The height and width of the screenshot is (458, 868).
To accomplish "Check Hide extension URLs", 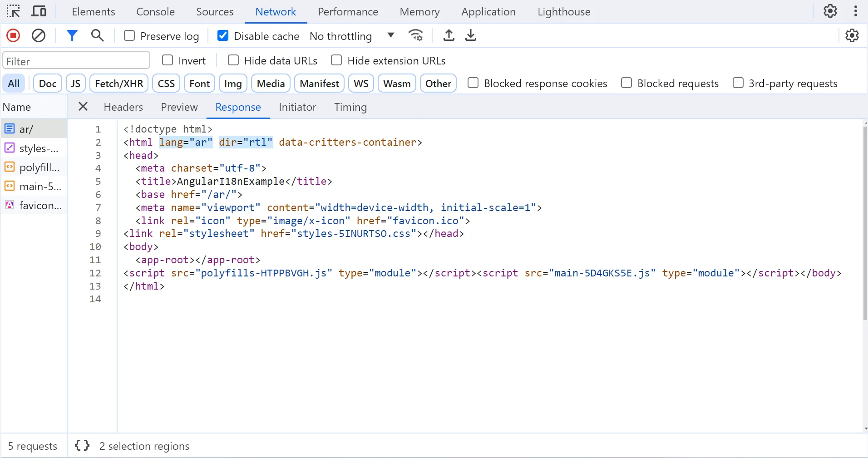I will coord(336,60).
